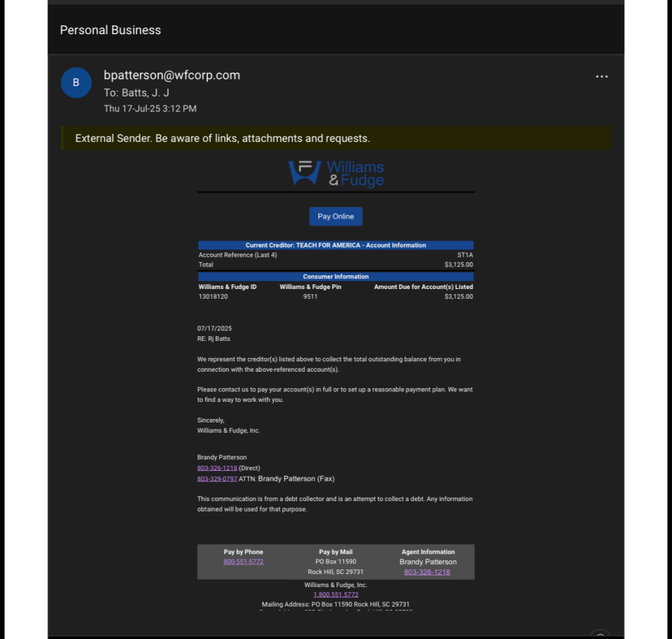Click the Williams & Fudge logo
This screenshot has width=672, height=639.
[x=336, y=173]
